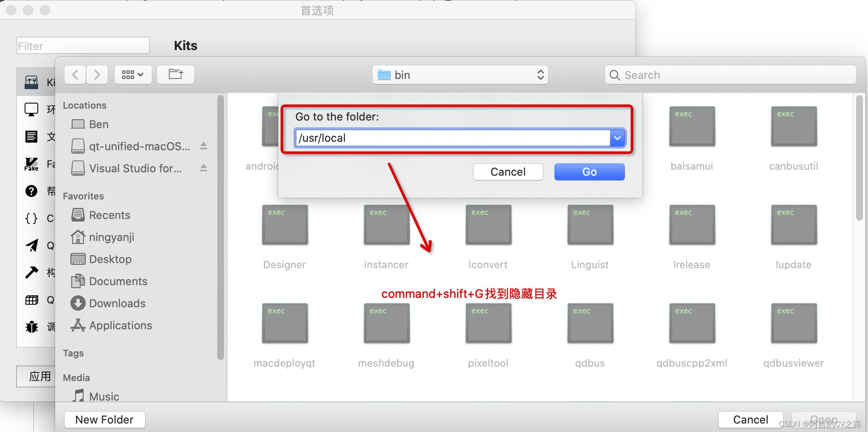The width and height of the screenshot is (868, 432).
Task: Go back with the left arrow button
Action: (76, 75)
